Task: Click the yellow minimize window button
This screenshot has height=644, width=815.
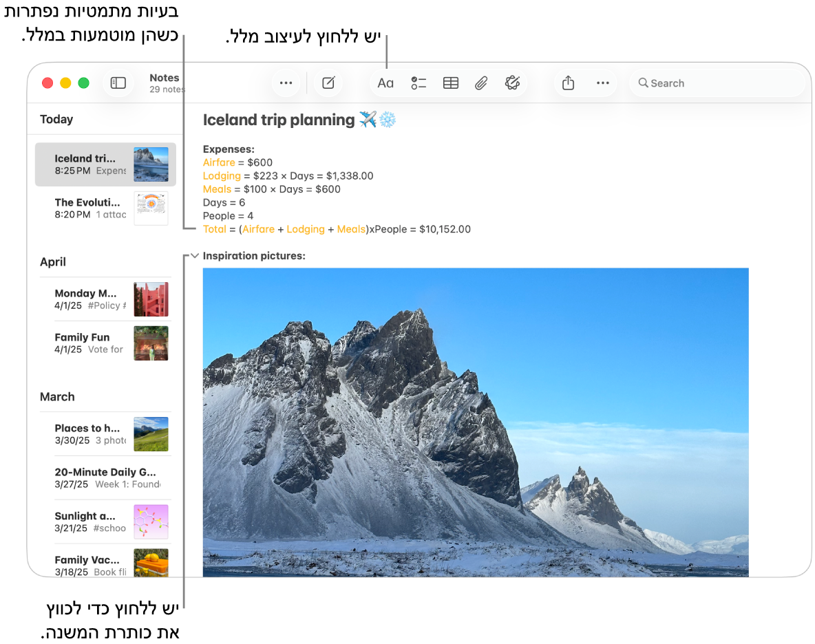Action: click(65, 83)
